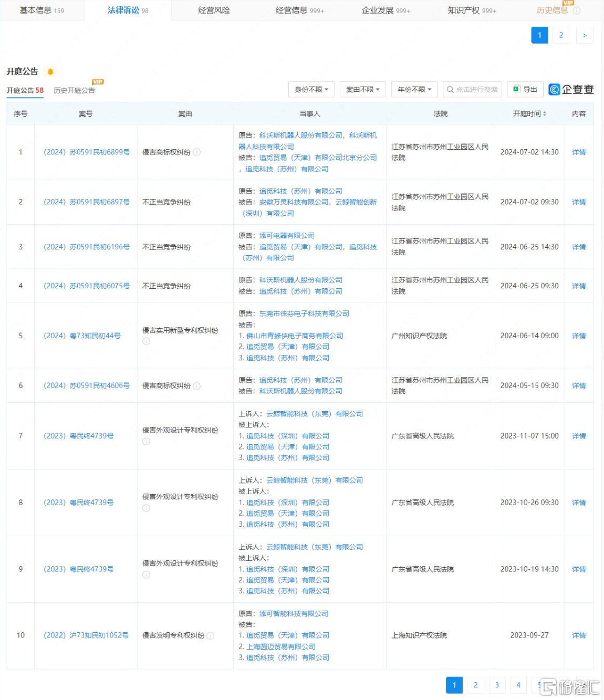604x700 pixels.
Task: Open 佛山市青蜂侠电子商务有限公司 link
Action: click(295, 336)
